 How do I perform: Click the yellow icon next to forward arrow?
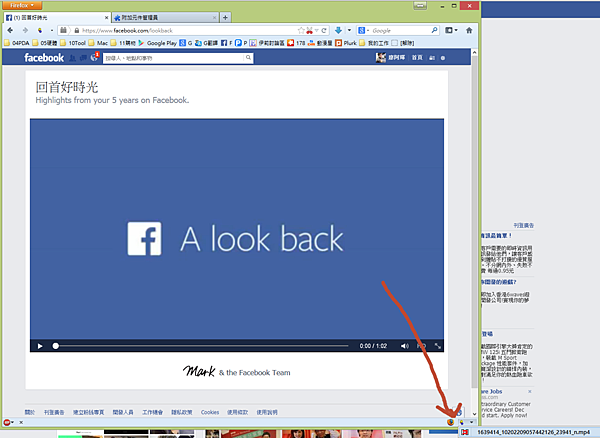pyautogui.click(x=40, y=30)
